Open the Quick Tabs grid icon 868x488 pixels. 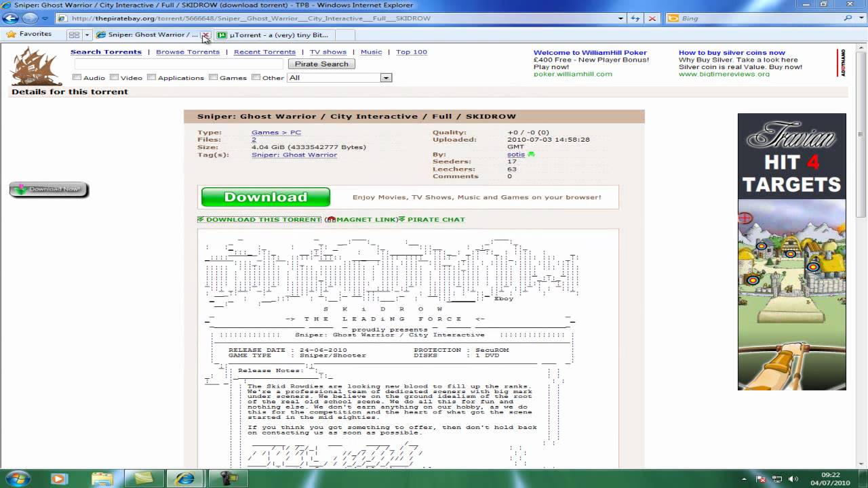tap(74, 35)
